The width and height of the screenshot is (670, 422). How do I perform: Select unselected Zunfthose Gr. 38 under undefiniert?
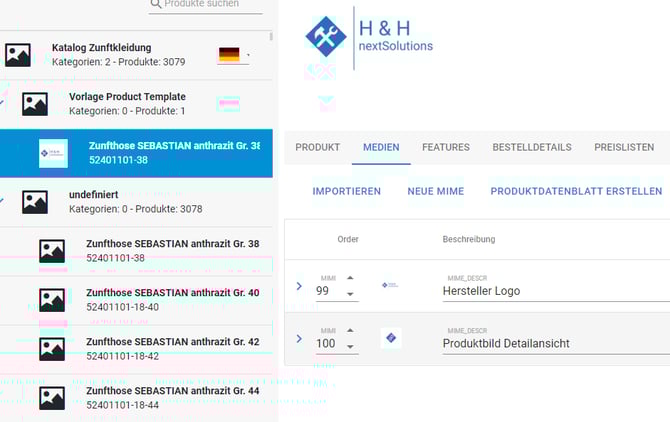[136, 251]
